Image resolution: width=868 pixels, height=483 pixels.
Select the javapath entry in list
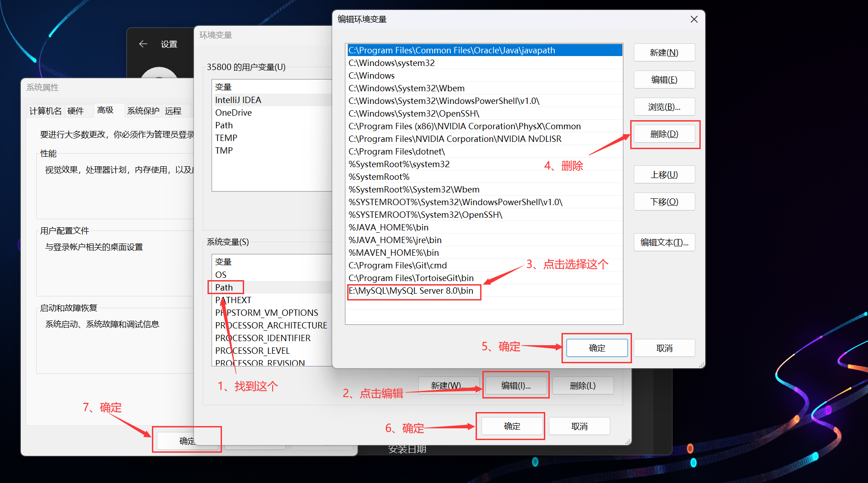(484, 50)
